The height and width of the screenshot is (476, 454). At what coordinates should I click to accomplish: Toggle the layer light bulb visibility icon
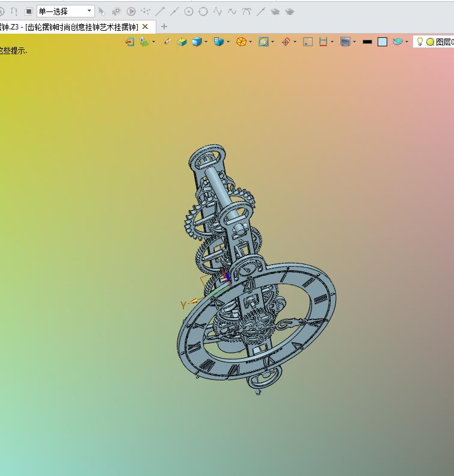pos(420,42)
